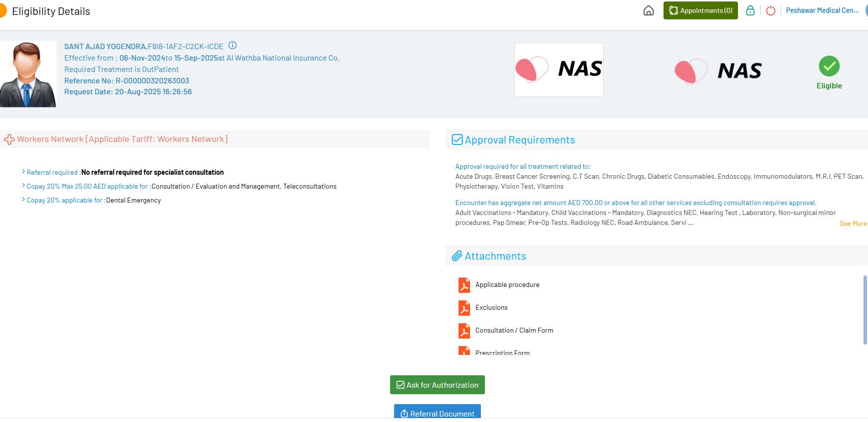Click the Workers Network tariff heading
Screen dimensions: 868x422
tap(123, 140)
